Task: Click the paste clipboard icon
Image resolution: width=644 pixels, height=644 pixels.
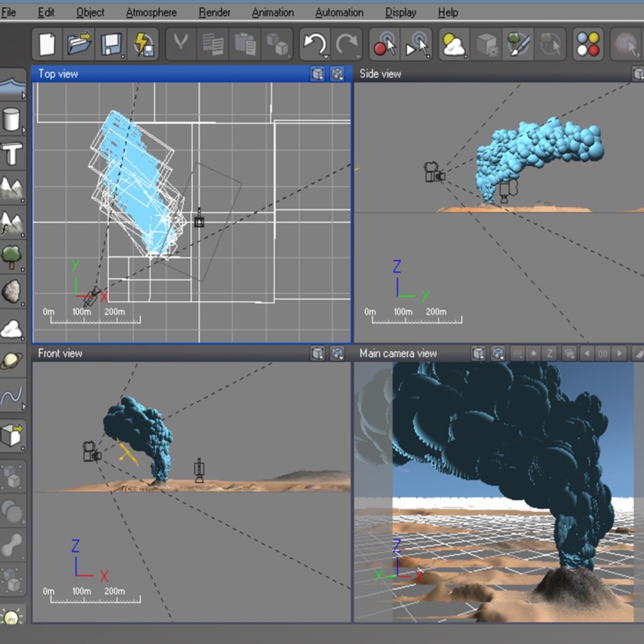Action: click(x=245, y=44)
